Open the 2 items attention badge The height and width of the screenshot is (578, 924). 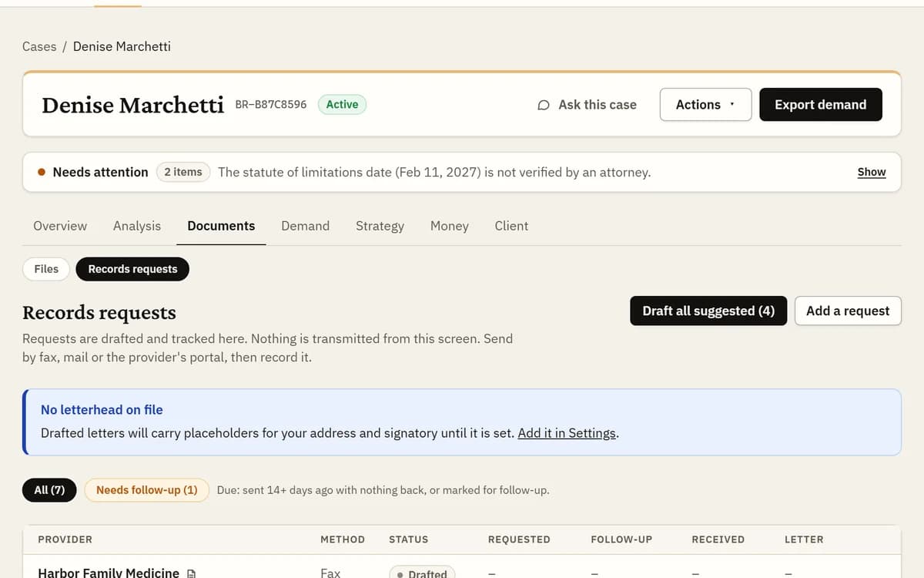click(x=183, y=172)
